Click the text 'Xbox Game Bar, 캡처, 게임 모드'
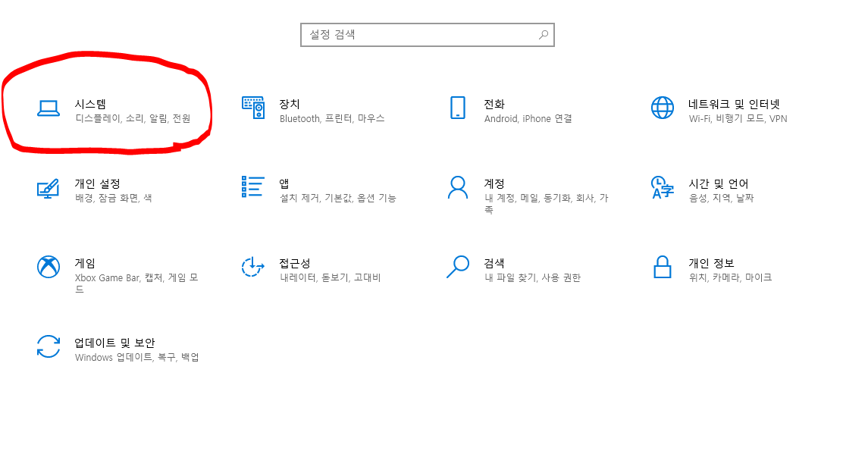This screenshot has width=868, height=451. [x=136, y=283]
